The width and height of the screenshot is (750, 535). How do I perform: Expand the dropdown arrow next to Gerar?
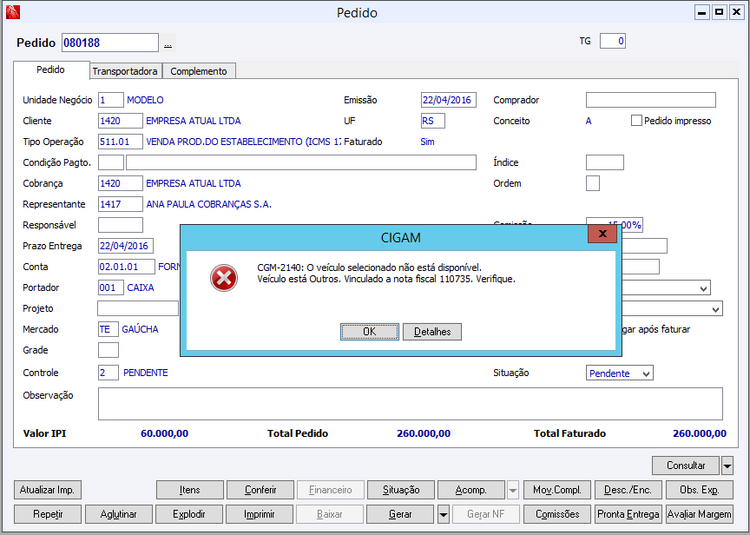443,514
